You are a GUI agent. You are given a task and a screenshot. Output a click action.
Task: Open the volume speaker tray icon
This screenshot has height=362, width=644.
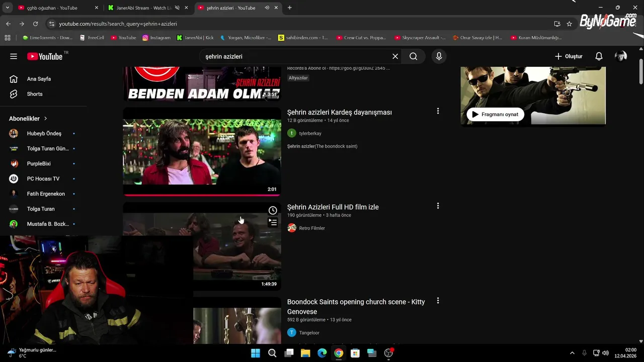click(605, 353)
